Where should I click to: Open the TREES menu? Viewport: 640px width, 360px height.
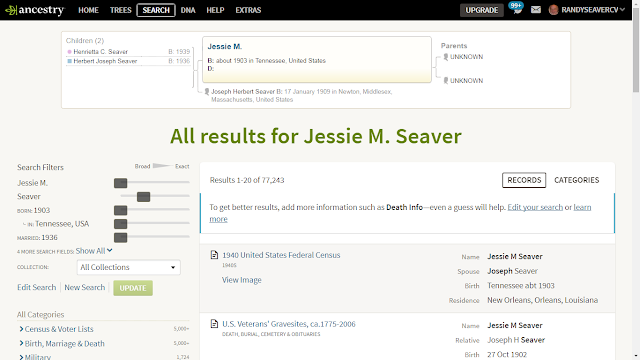[120, 10]
